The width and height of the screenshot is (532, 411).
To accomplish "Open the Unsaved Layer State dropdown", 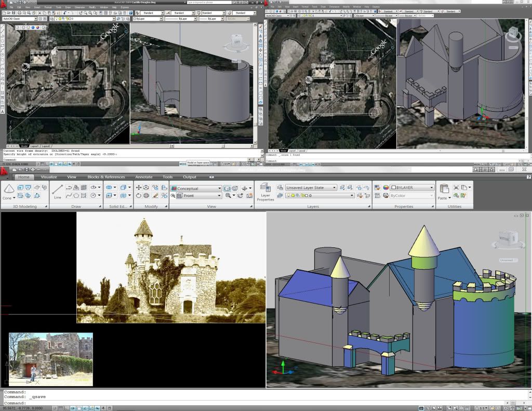I will [x=311, y=188].
